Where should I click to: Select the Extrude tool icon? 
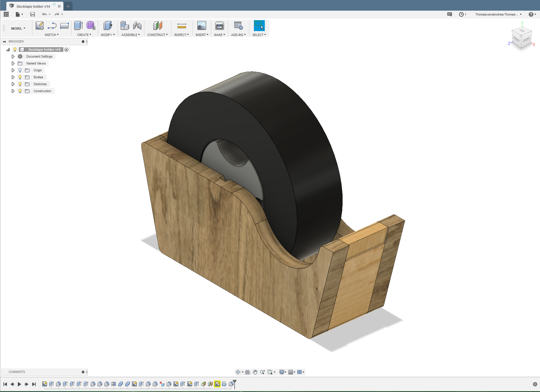coord(78,26)
